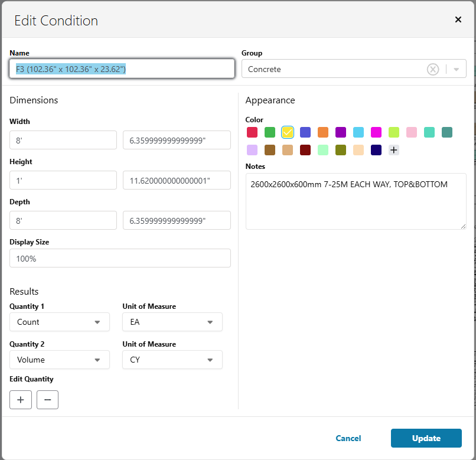This screenshot has height=460, width=476.
Task: Open the Quantity 2 Volume dropdown
Action: coord(60,360)
